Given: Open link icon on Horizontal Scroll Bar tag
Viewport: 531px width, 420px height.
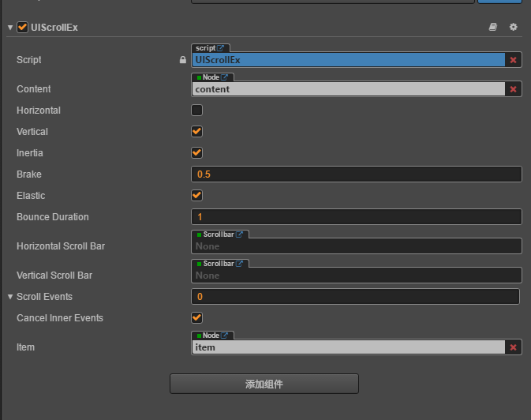Looking at the screenshot, I should click(x=239, y=234).
